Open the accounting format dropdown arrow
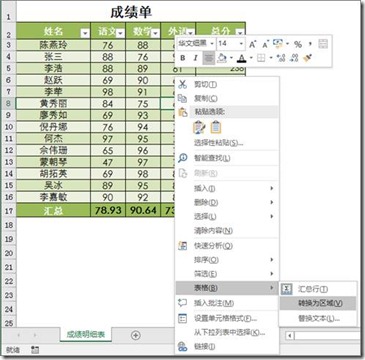 click(287, 44)
